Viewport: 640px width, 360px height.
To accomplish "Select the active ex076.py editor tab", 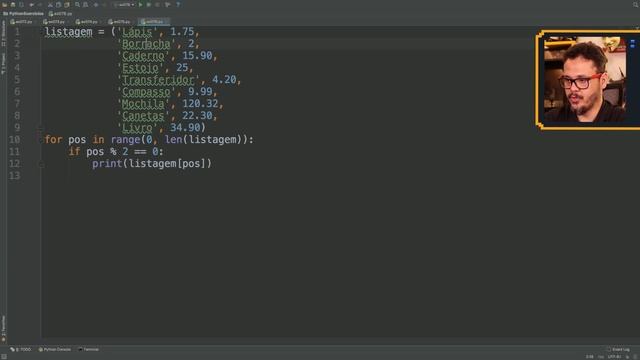I will click(154, 22).
